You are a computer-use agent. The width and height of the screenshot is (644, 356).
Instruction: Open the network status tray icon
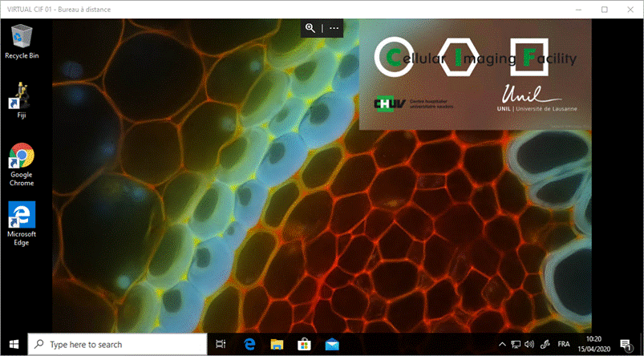[x=516, y=344]
